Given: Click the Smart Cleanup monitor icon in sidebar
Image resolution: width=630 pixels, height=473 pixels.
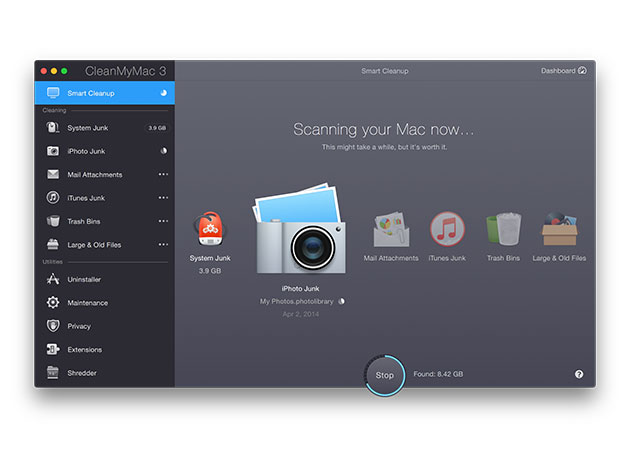Looking at the screenshot, I should pyautogui.click(x=53, y=93).
